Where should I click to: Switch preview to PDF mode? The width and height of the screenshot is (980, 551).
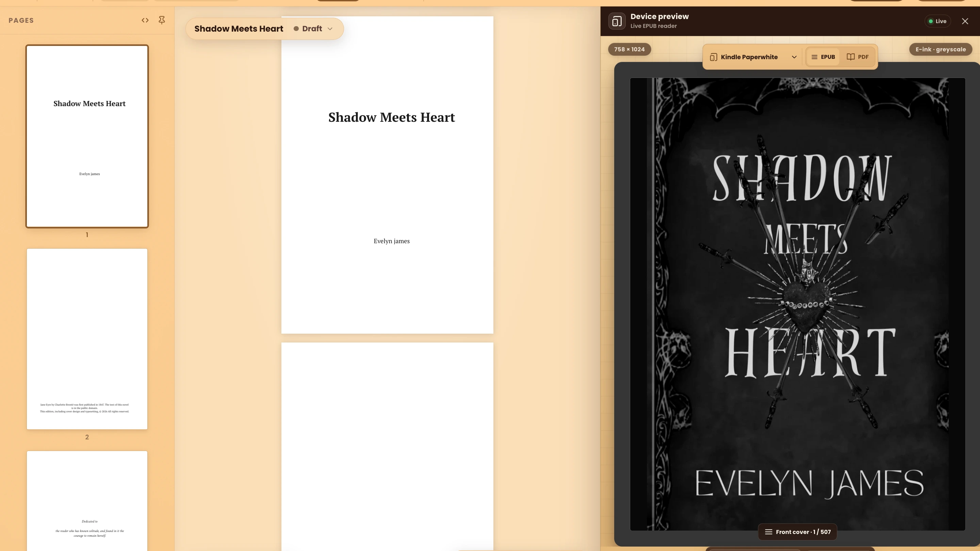pos(857,57)
